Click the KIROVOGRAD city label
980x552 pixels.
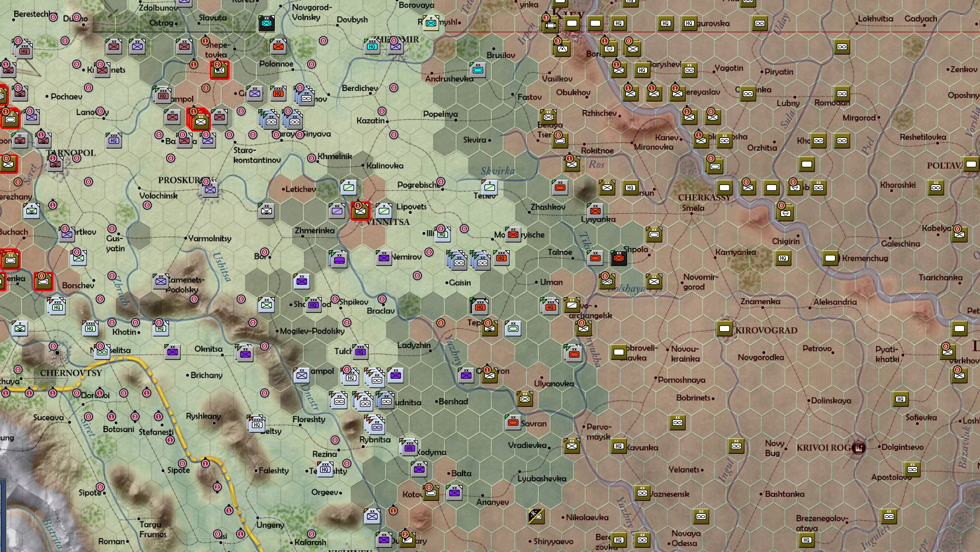766,331
